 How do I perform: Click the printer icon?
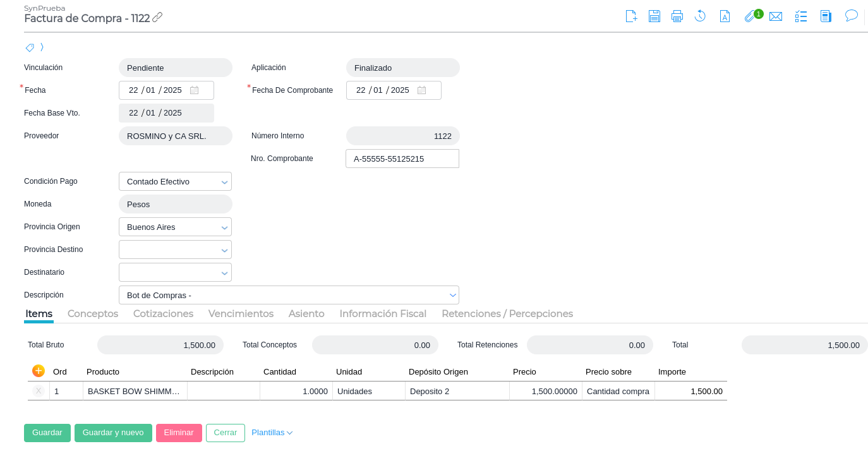(677, 16)
